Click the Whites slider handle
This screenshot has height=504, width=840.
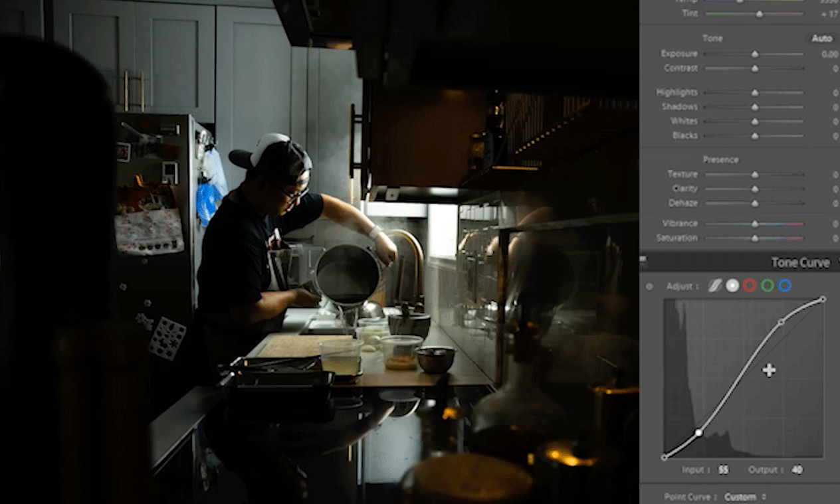click(x=755, y=122)
